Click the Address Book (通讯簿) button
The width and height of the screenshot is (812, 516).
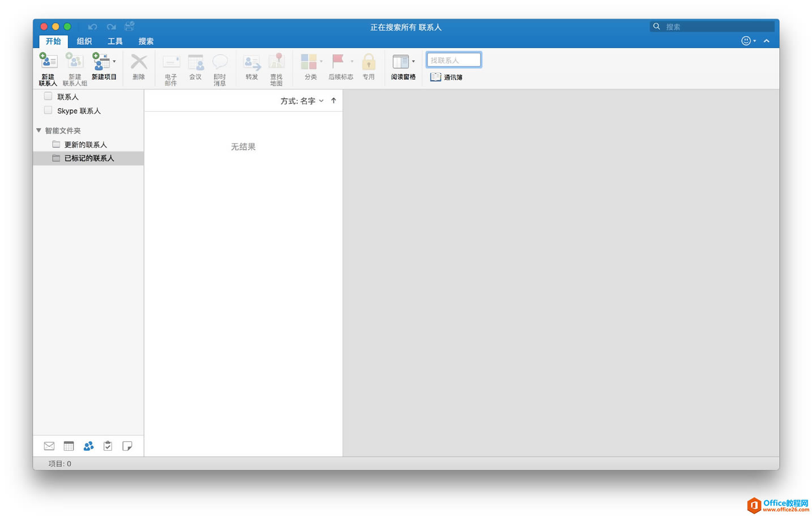(x=446, y=77)
